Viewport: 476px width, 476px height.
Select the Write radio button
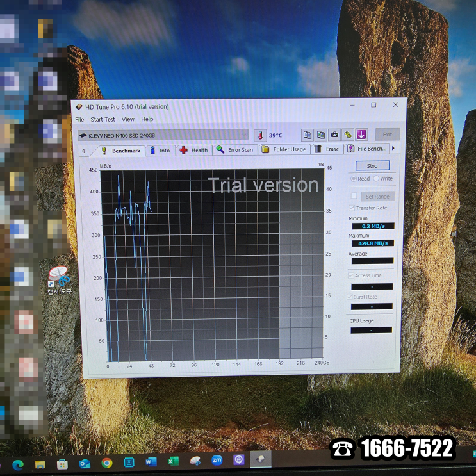tap(376, 178)
